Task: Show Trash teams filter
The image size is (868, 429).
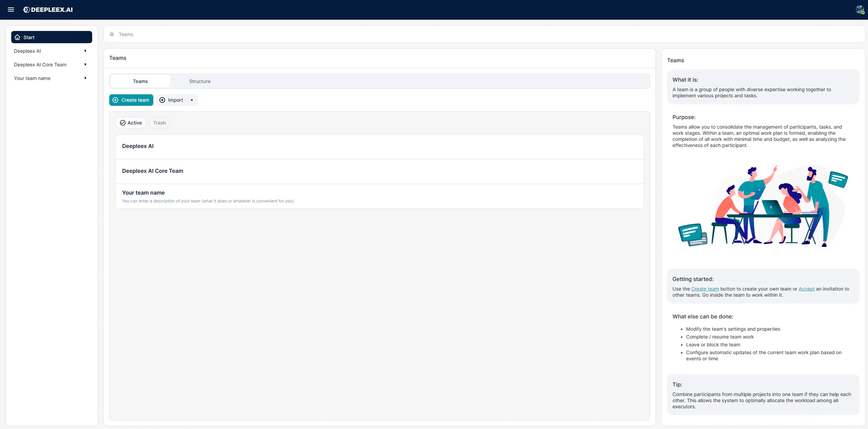Action: click(160, 123)
